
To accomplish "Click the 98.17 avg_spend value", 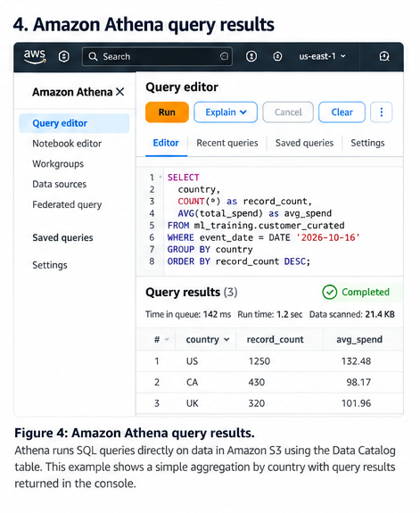I will pyautogui.click(x=358, y=382).
